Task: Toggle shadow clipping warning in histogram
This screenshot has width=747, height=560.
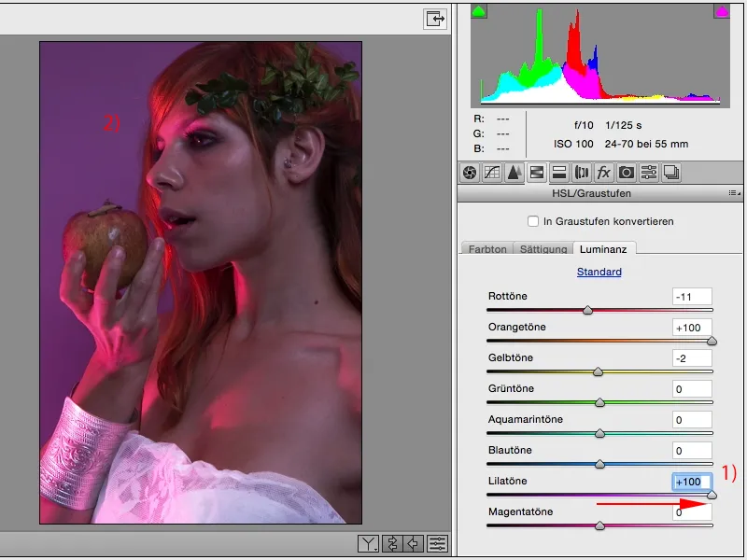Action: tap(479, 12)
